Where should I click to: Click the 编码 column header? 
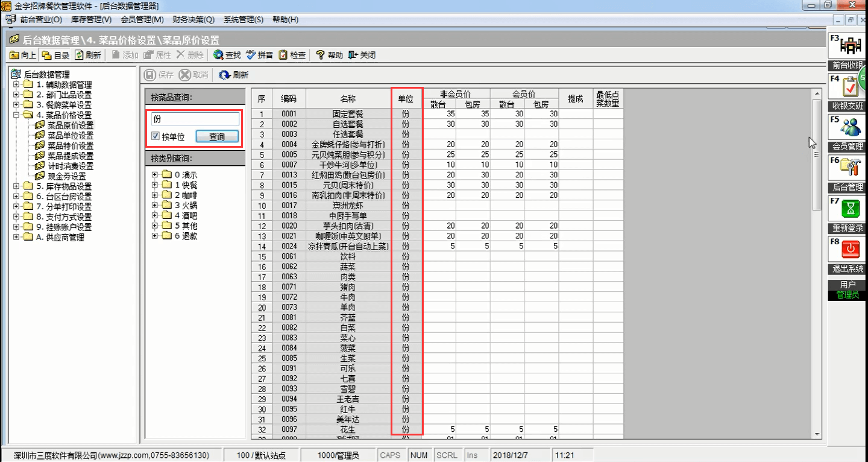tap(289, 99)
